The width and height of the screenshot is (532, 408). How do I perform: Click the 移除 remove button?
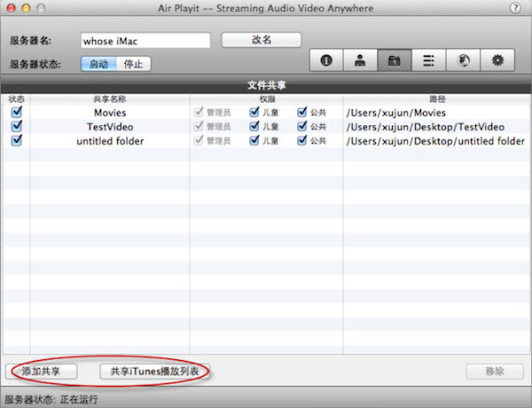click(495, 372)
